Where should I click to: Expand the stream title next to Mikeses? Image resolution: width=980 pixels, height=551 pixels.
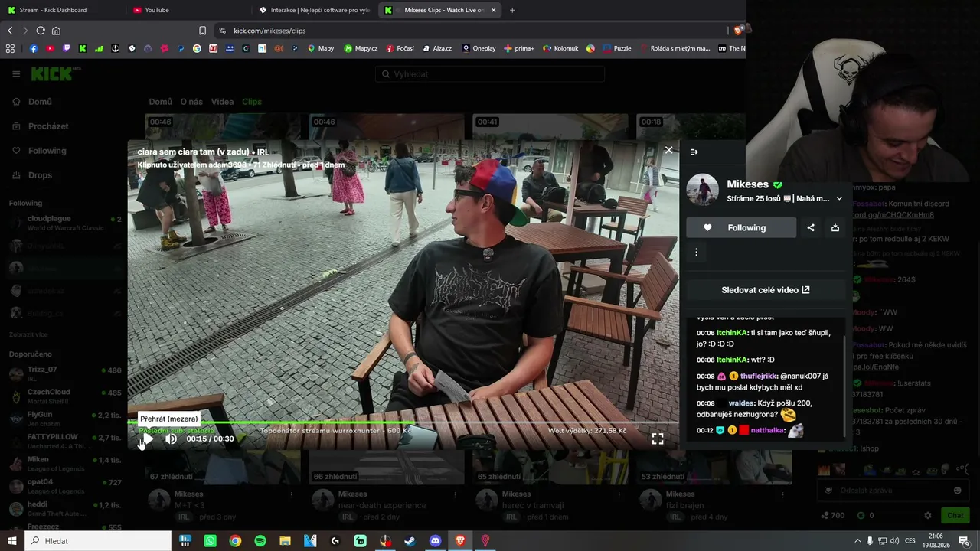point(839,198)
